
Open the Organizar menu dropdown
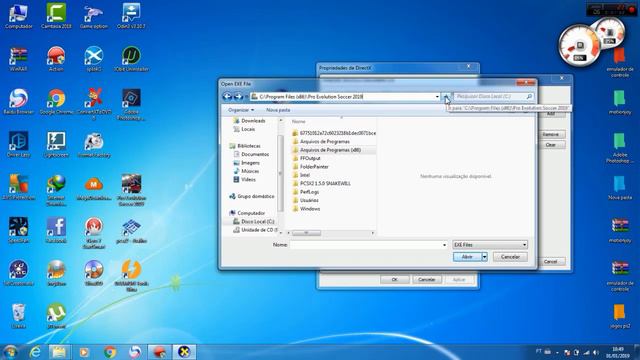point(241,110)
